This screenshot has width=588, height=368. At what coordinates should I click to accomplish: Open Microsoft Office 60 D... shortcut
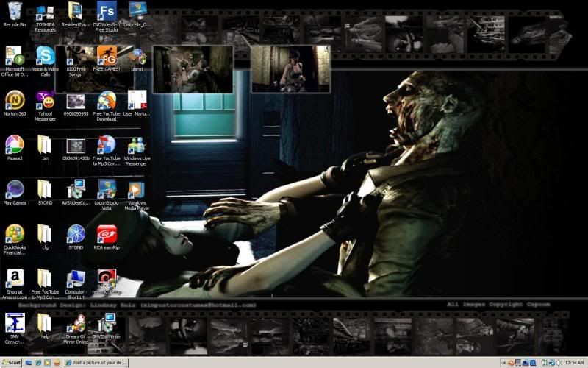point(15,61)
